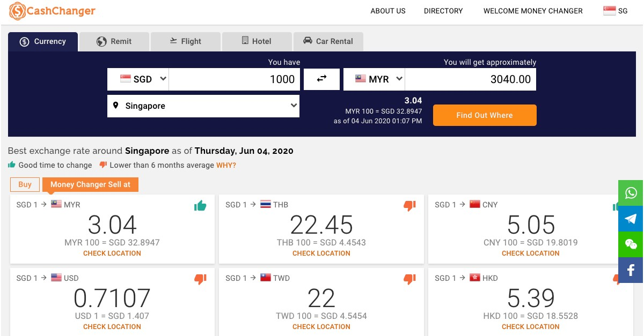The height and width of the screenshot is (336, 644).
Task: Open the Facebook icon
Action: [x=631, y=270]
